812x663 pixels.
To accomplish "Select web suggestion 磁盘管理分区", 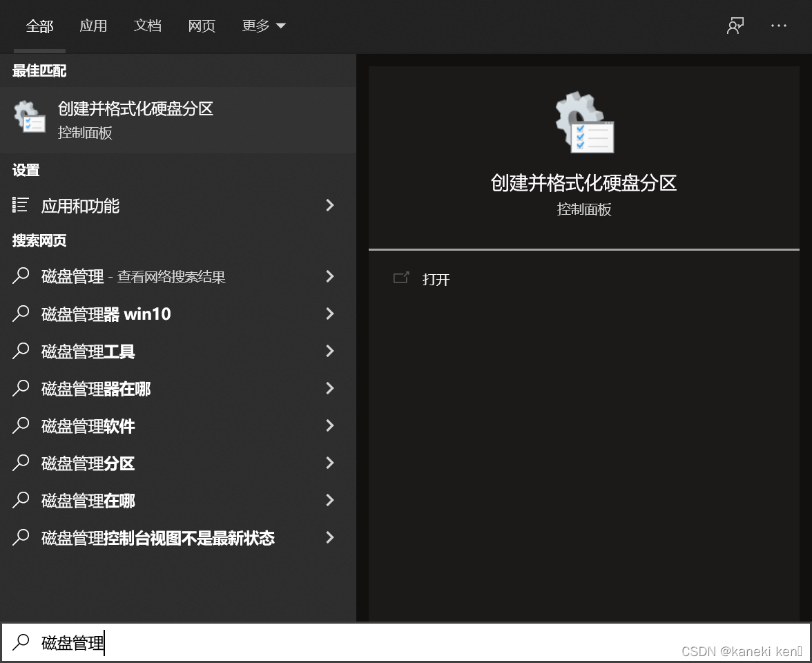I will pos(178,463).
